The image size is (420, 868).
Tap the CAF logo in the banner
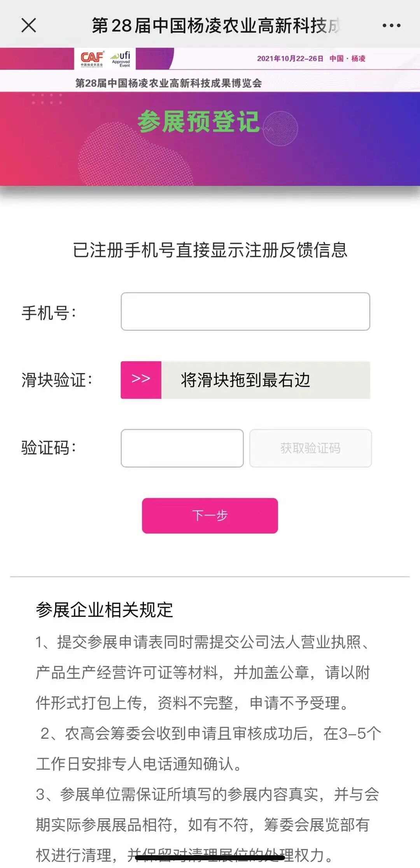[92, 59]
